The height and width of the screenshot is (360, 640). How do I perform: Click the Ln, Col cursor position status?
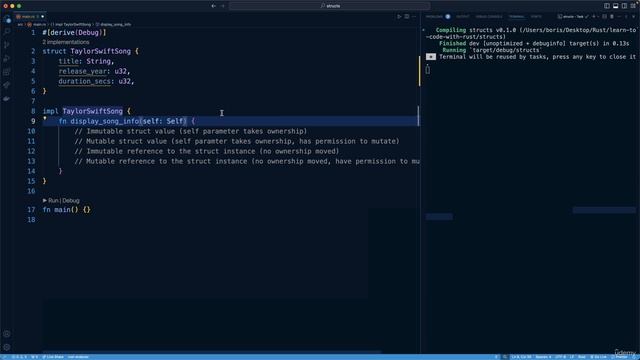pos(521,357)
